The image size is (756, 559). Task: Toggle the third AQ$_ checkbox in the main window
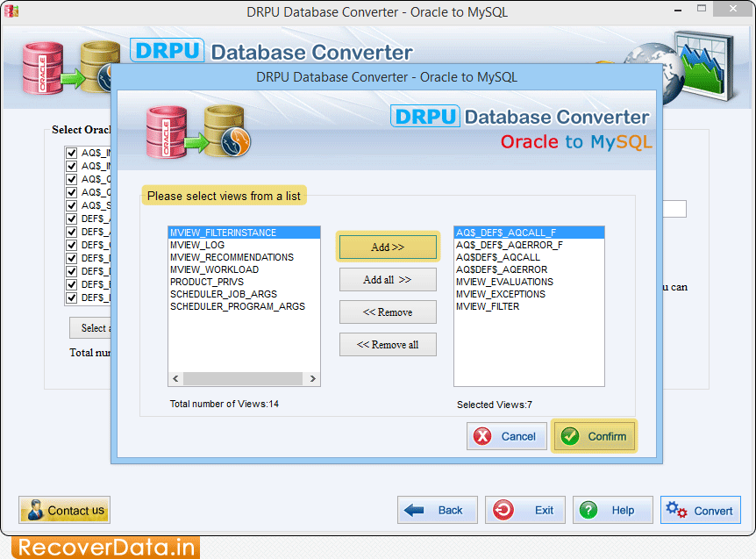tap(71, 179)
